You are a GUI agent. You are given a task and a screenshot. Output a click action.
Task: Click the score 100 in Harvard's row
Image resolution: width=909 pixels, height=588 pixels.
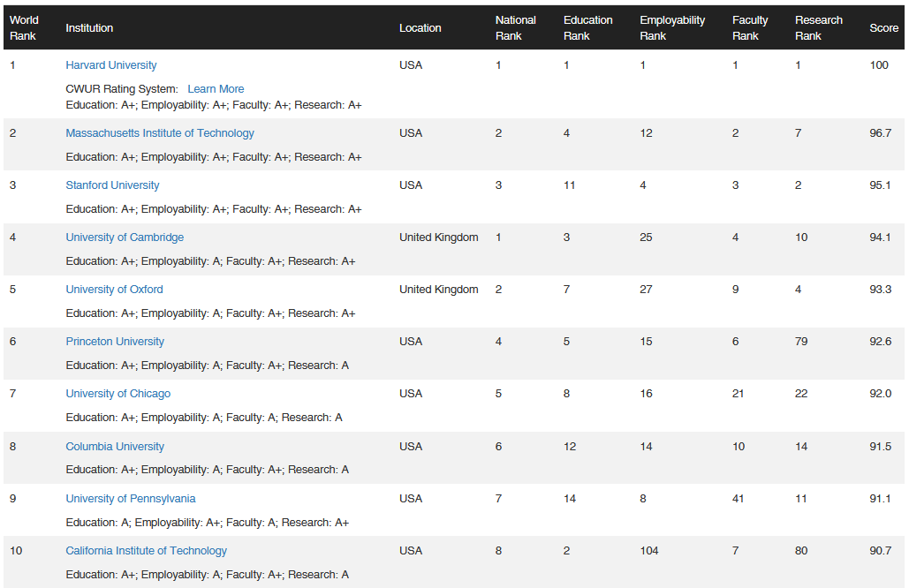(x=879, y=64)
